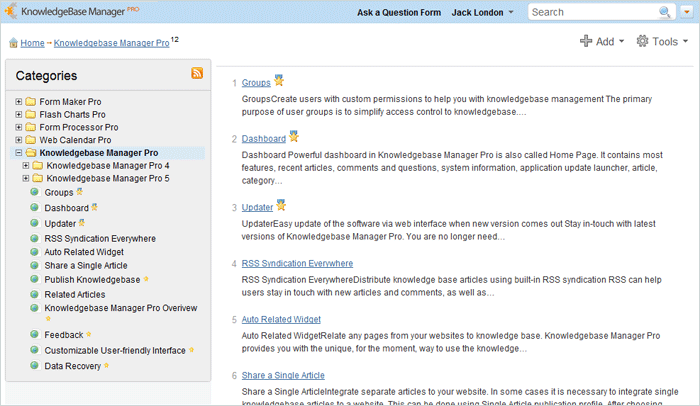700x406 pixels.
Task: Open Customizable User-friendly Interface tree item
Action: click(115, 351)
